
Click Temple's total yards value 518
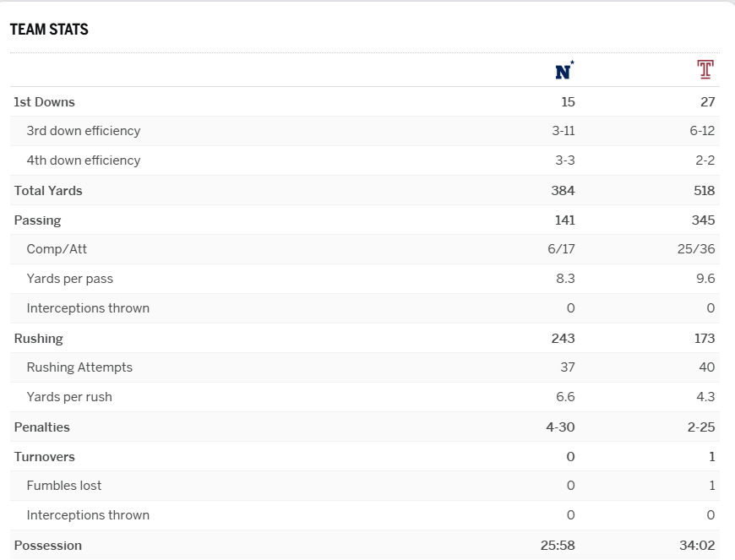(x=704, y=191)
